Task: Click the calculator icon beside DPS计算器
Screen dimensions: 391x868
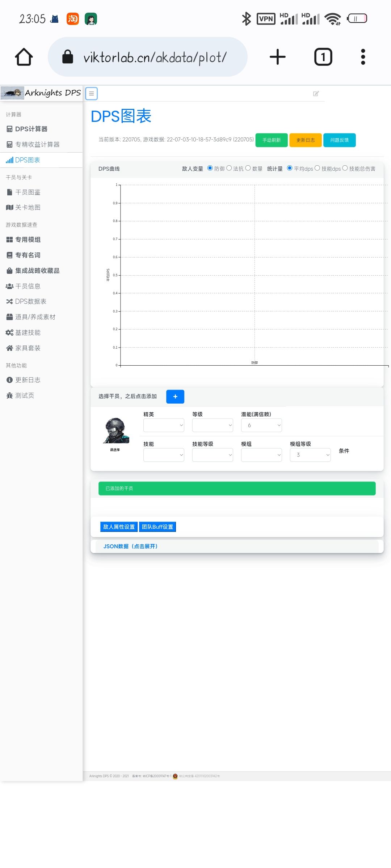Action: [9, 129]
